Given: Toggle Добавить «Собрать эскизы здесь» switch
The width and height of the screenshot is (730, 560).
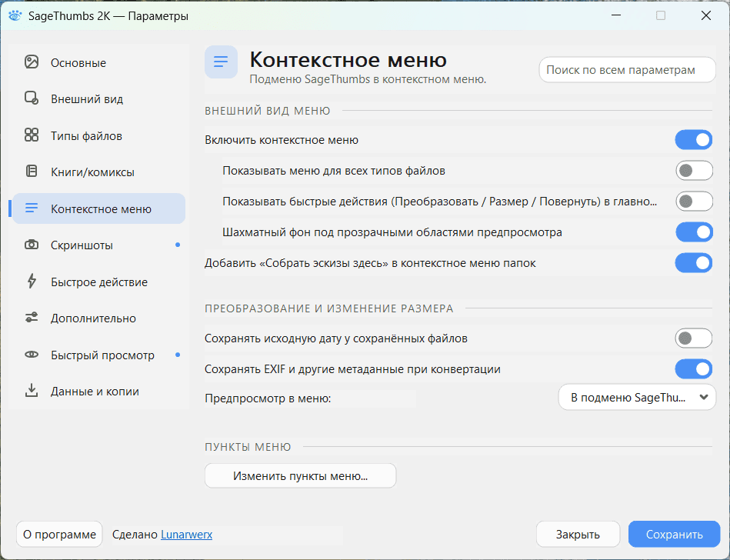Looking at the screenshot, I should pos(694,262).
